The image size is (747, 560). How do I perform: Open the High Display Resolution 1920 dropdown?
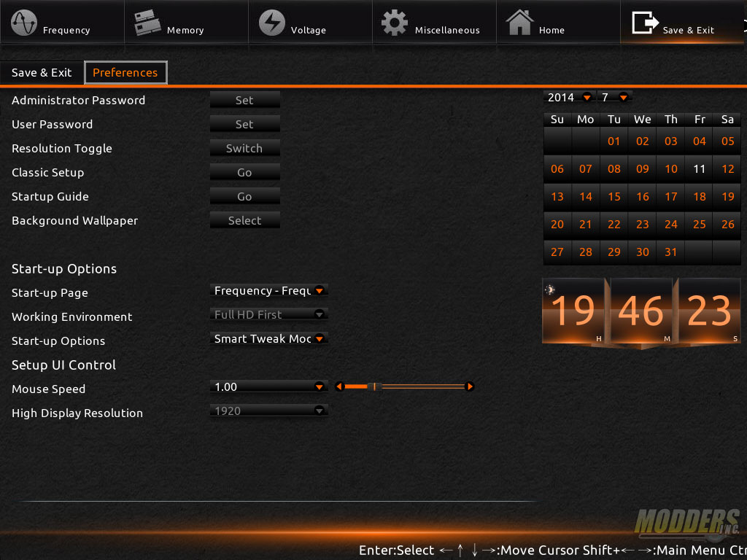(x=268, y=411)
